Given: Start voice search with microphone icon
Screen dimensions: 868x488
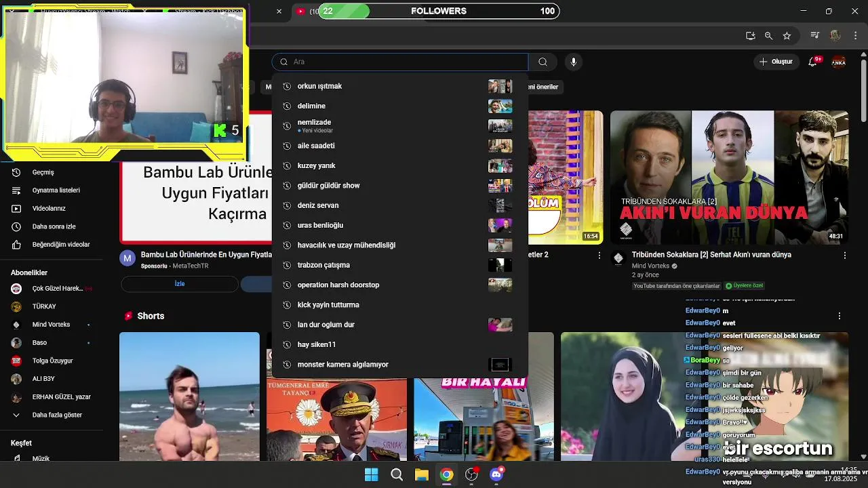Looking at the screenshot, I should click(574, 62).
